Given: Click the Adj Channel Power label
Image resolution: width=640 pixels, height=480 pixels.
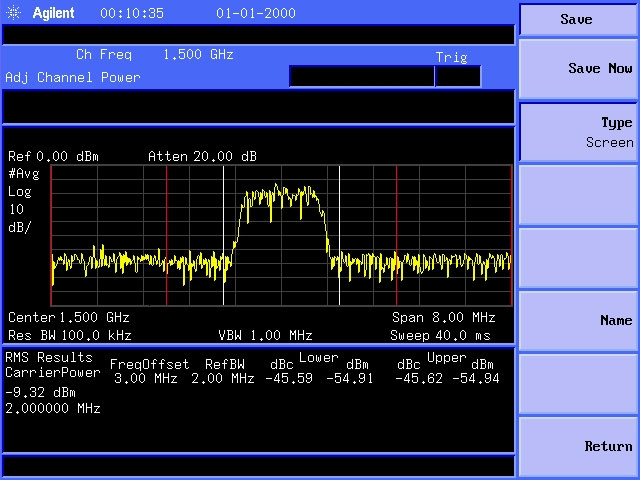Looking at the screenshot, I should coord(73,77).
